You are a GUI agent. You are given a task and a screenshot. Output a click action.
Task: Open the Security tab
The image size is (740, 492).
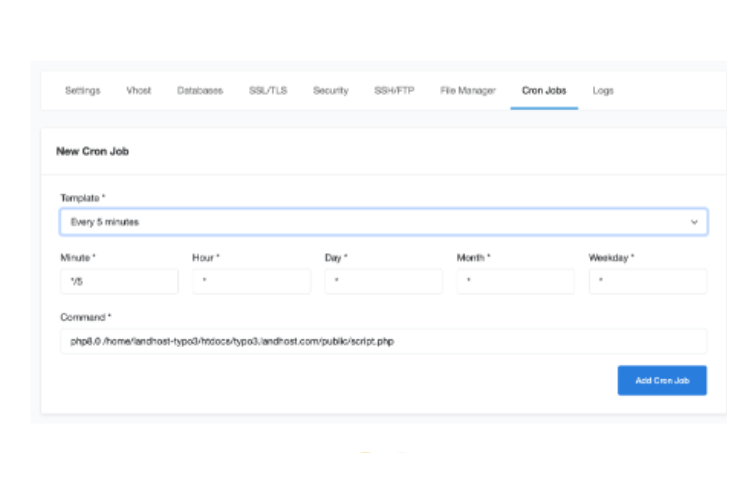[330, 91]
